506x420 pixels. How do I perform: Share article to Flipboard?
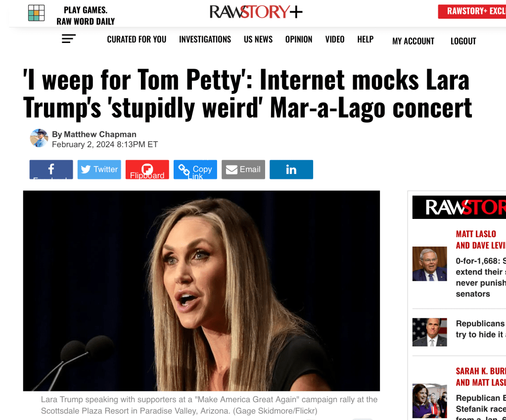[x=147, y=169]
